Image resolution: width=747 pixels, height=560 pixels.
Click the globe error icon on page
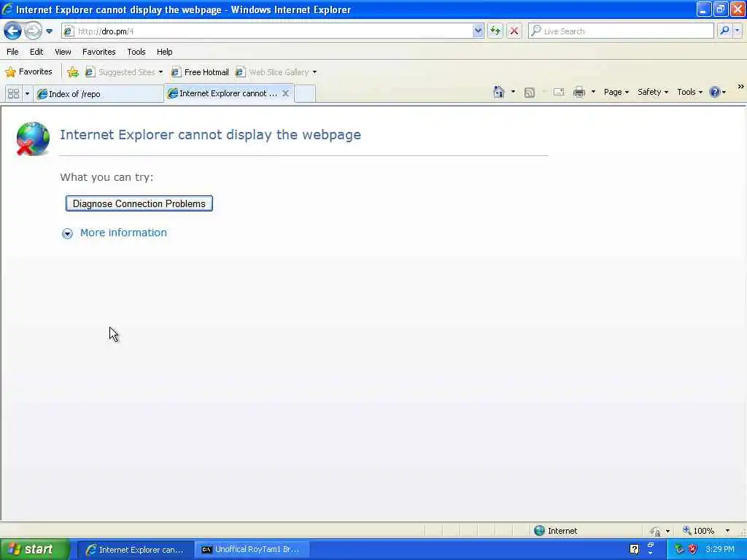pyautogui.click(x=32, y=139)
